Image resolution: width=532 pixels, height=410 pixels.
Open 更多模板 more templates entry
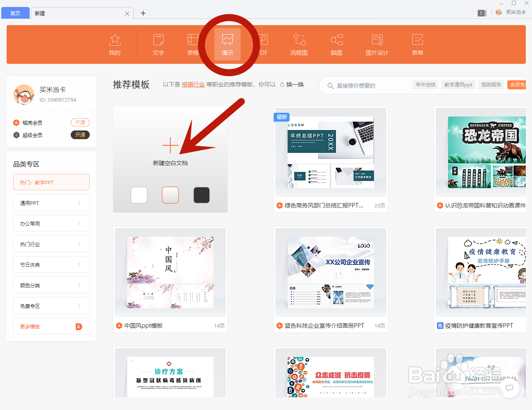click(x=51, y=326)
